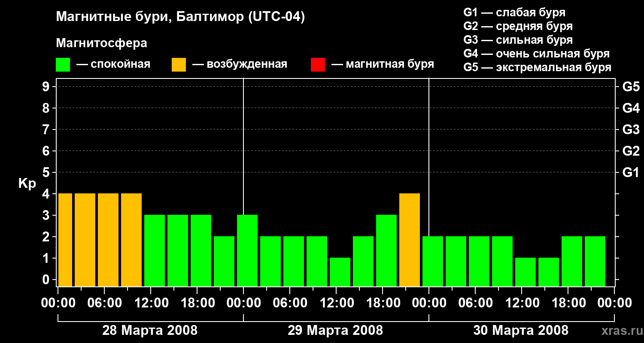
Task: Click the title 'Магнитные бури, Балтимор (UTC-04)'
Action: 180,17
